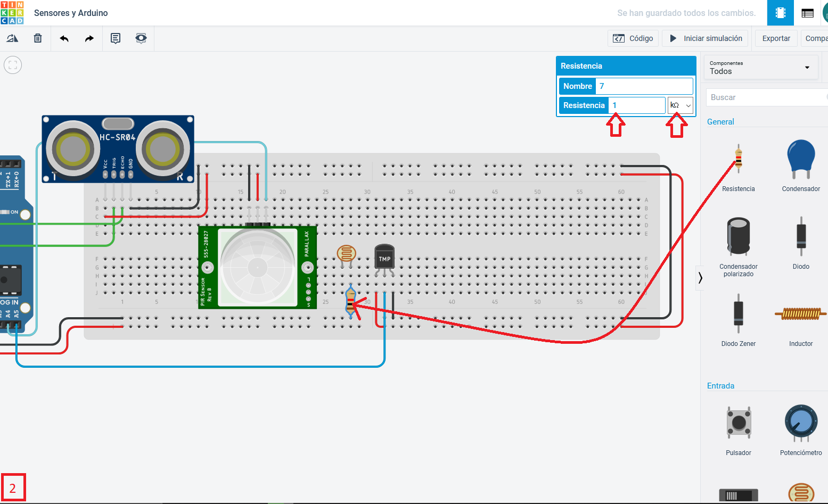Click the Tinkercad logo
The image size is (828, 504).
coord(13,12)
